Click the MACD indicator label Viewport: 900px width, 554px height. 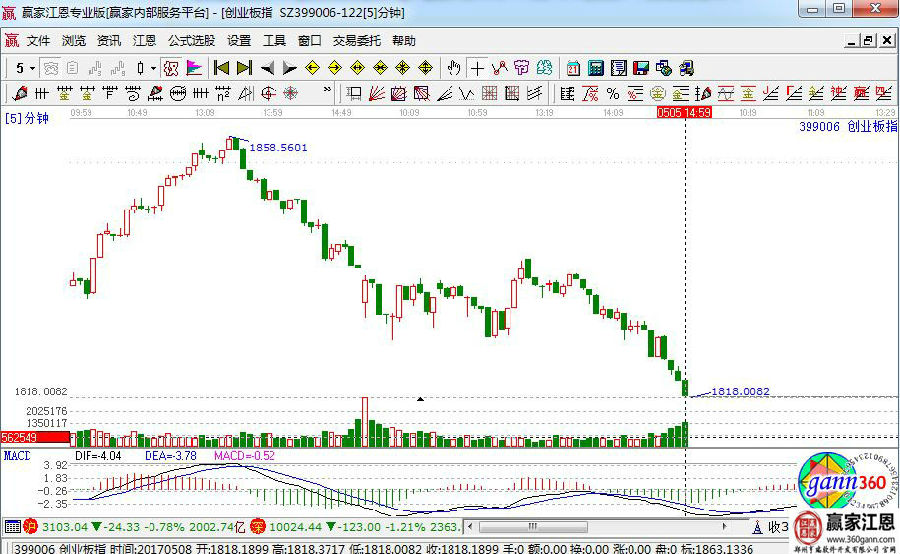16,456
